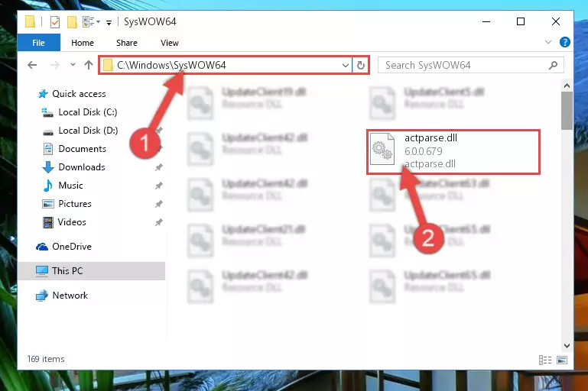
Task: Minimize the SysWOW64 window
Action: point(486,21)
